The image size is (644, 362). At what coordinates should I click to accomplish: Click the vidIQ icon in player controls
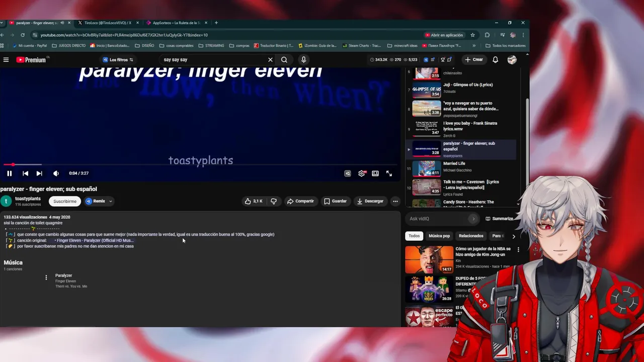pyautogui.click(x=347, y=173)
